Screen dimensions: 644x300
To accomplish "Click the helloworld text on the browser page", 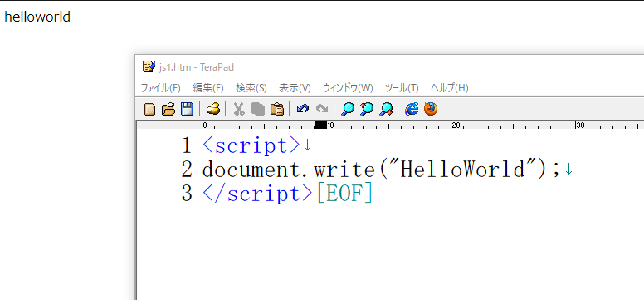I will coord(37,17).
